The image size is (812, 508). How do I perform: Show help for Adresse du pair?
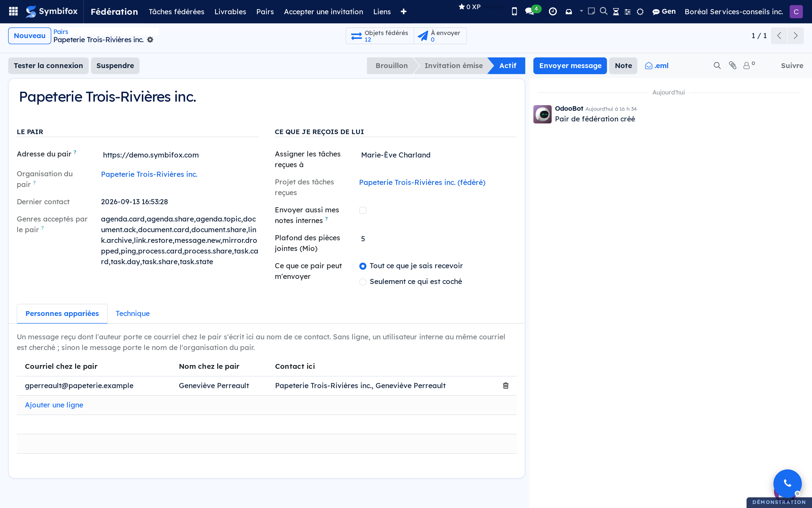75,152
